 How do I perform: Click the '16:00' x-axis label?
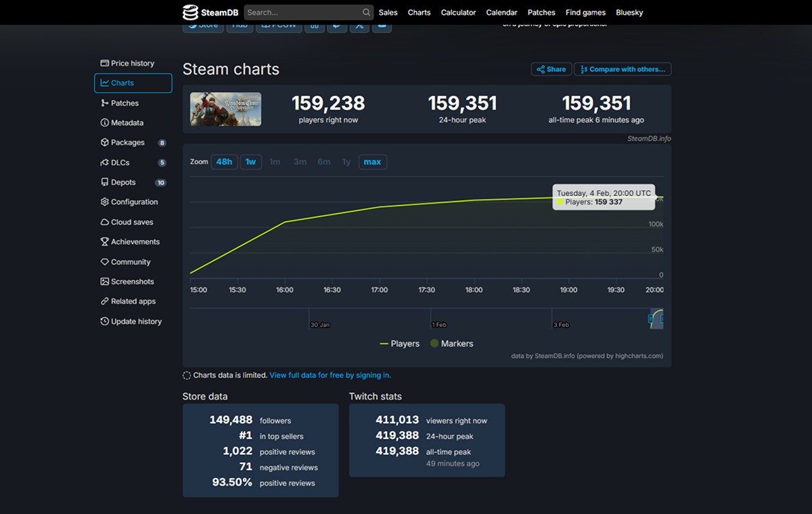pos(285,290)
